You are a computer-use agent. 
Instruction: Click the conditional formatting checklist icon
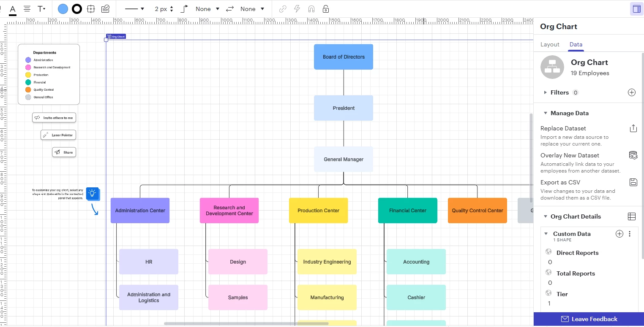click(105, 9)
